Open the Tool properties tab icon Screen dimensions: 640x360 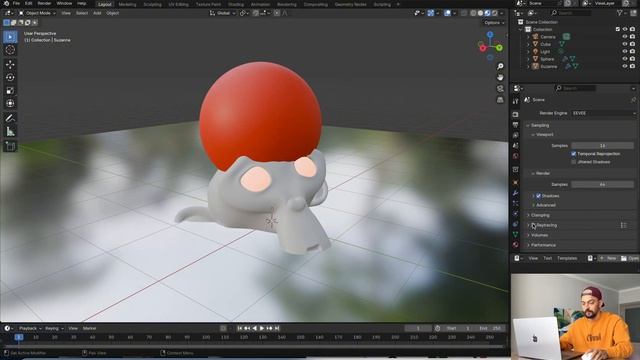pos(516,101)
